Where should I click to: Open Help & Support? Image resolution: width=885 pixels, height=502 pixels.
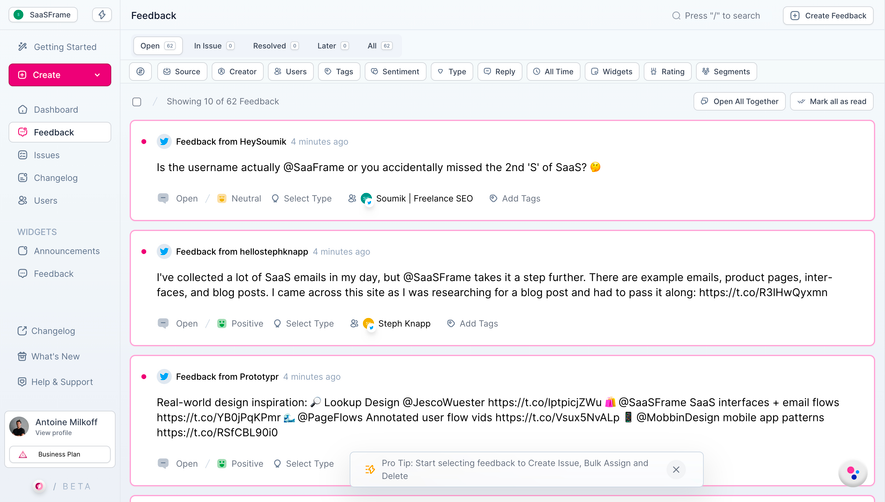pyautogui.click(x=55, y=382)
